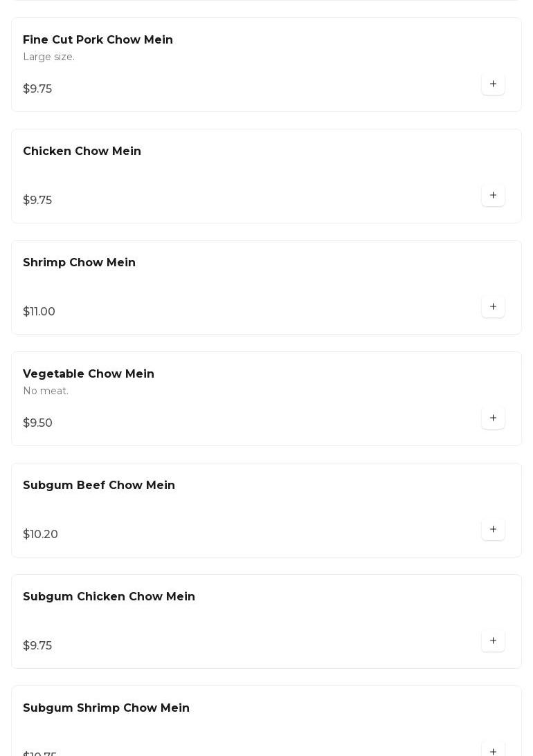Add Subgum Shrimp Chow Mein to order
Image resolution: width=533 pixels, height=756 pixels.
[493, 751]
